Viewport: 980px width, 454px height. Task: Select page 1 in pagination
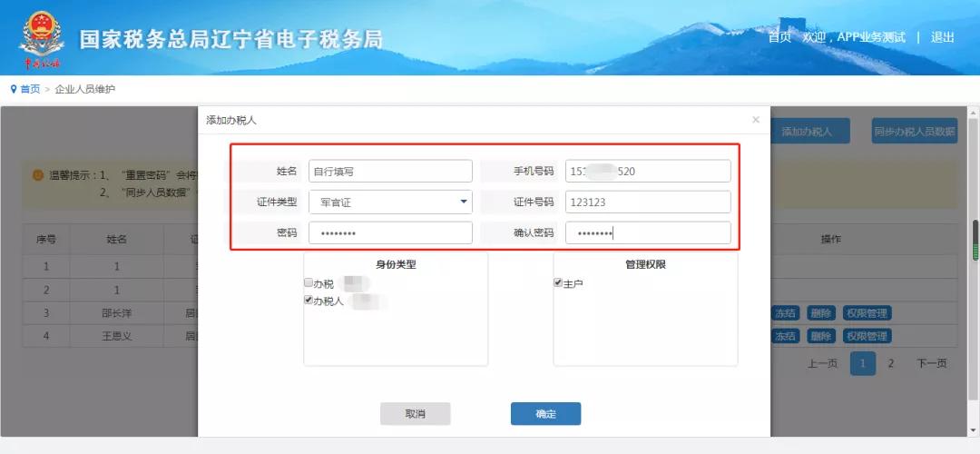[863, 363]
